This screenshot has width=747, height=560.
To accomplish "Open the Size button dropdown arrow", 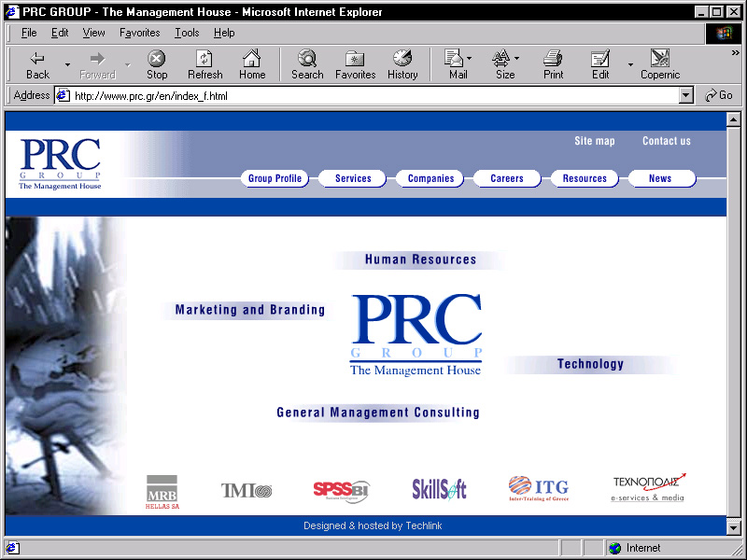I will pyautogui.click(x=517, y=59).
